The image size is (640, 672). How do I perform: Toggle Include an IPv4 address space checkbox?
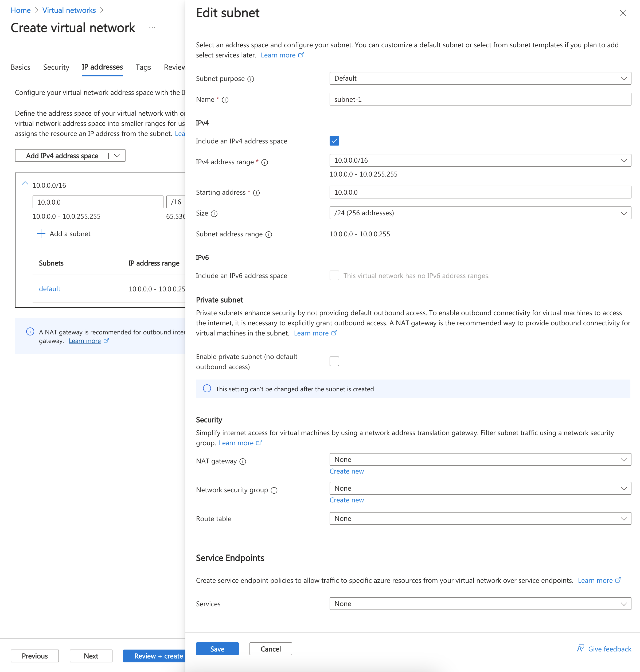point(334,140)
